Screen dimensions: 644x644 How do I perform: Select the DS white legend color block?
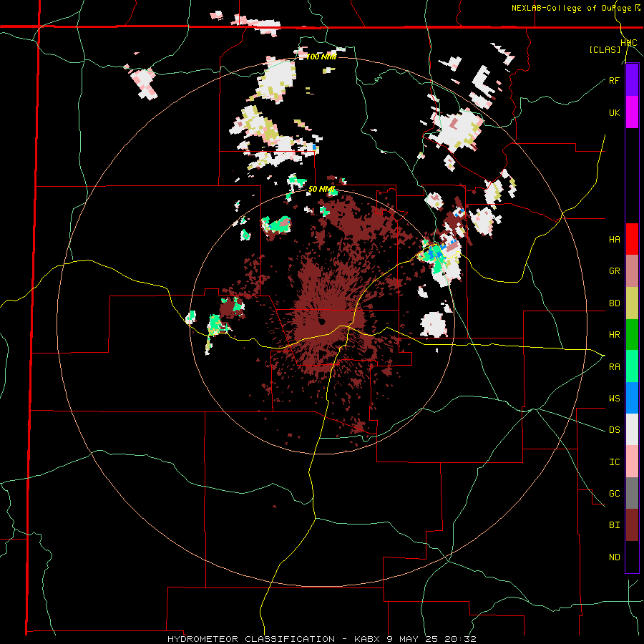632,429
